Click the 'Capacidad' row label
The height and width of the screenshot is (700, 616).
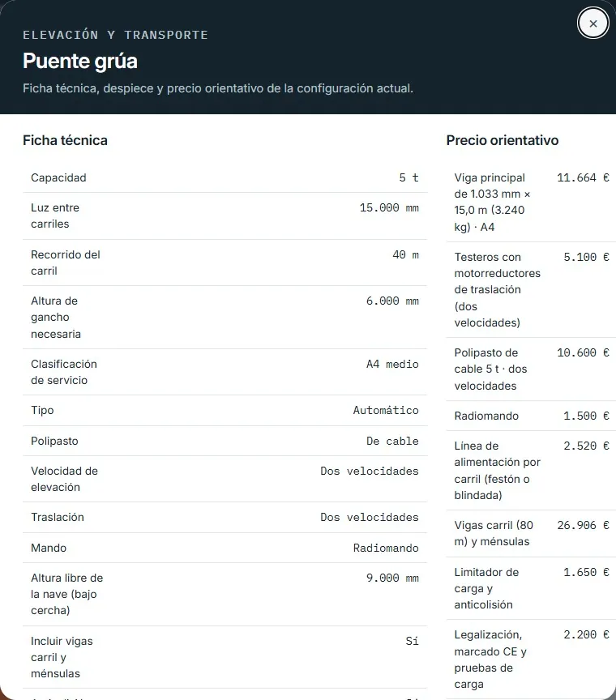[x=58, y=177]
